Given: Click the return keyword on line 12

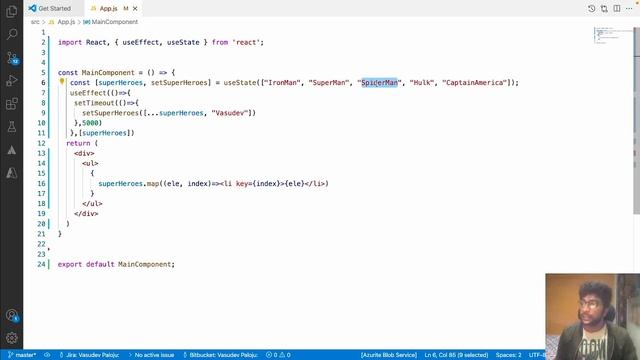Looking at the screenshot, I should (x=78, y=143).
